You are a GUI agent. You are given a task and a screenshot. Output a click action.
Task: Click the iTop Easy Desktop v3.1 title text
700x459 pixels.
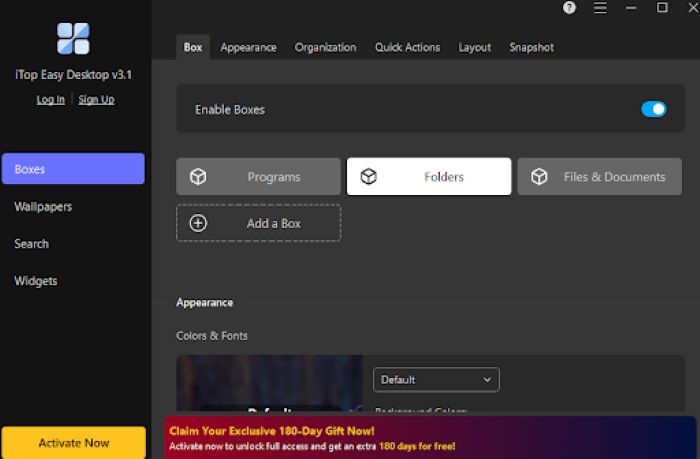tap(74, 75)
